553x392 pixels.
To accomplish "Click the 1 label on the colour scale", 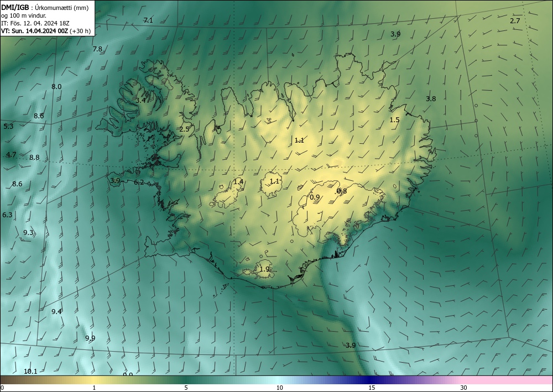I will click(x=94, y=388).
